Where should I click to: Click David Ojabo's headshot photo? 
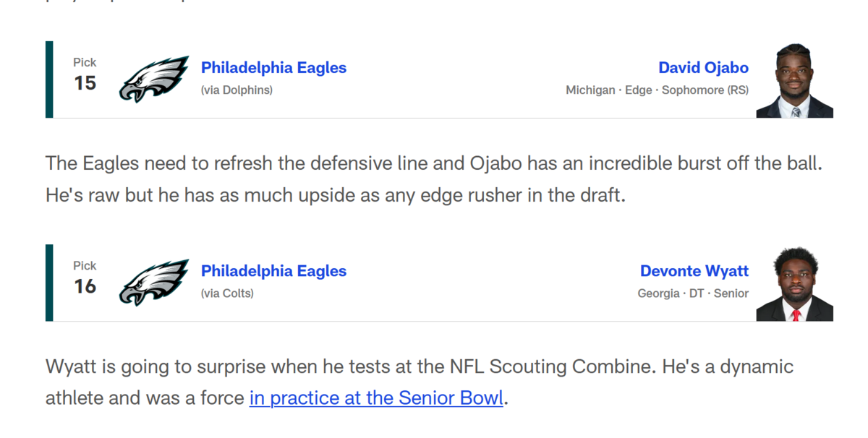pos(794,81)
